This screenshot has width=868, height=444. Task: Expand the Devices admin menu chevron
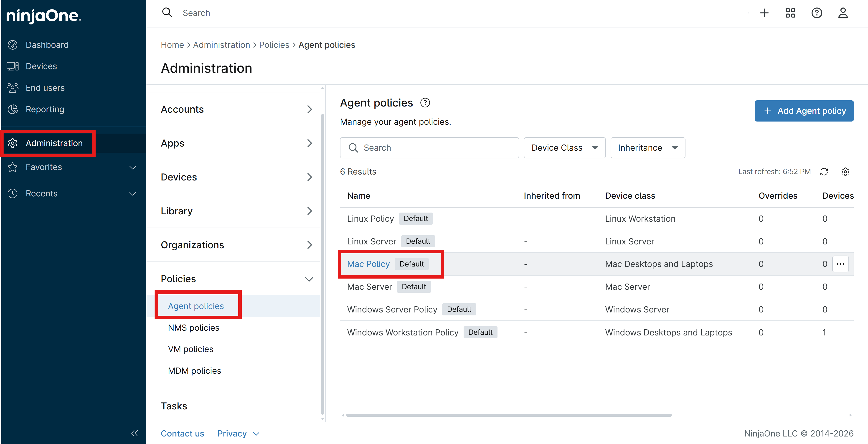click(309, 177)
